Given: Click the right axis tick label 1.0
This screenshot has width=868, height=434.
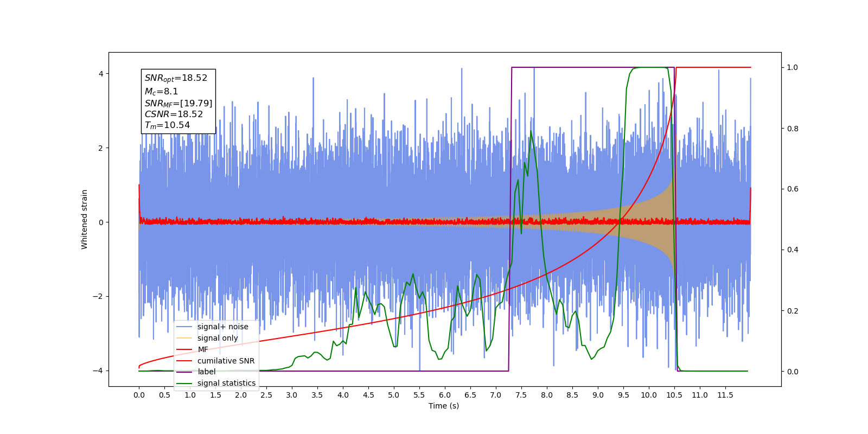Looking at the screenshot, I should click(793, 68).
